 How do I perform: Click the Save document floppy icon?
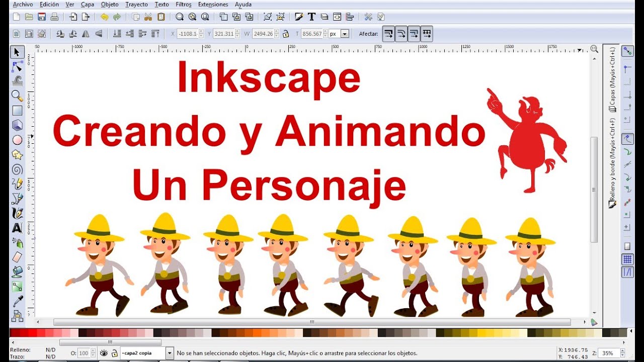pos(42,17)
